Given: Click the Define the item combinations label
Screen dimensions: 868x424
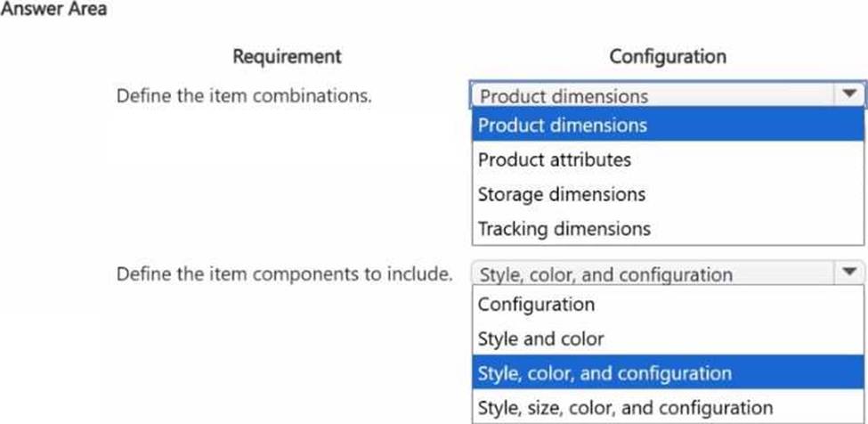Looking at the screenshot, I should pos(244,95).
